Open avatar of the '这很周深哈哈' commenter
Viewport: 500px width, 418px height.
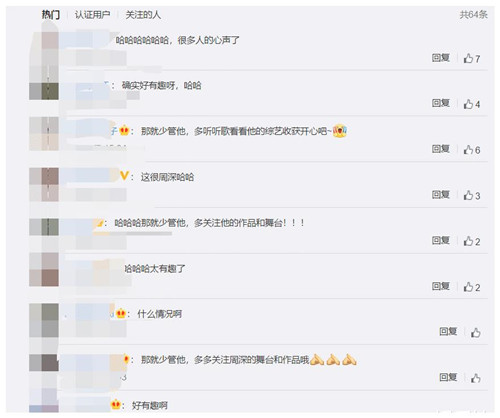tap(44, 184)
